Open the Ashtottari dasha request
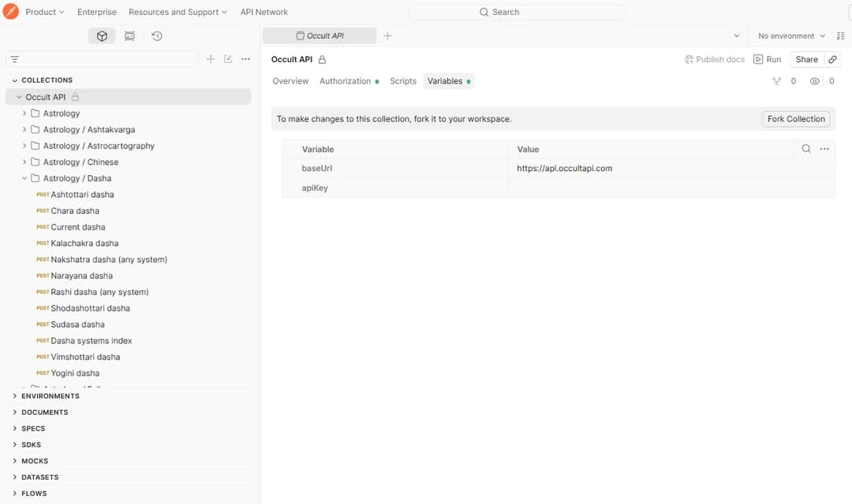852x504 pixels. 82,195
